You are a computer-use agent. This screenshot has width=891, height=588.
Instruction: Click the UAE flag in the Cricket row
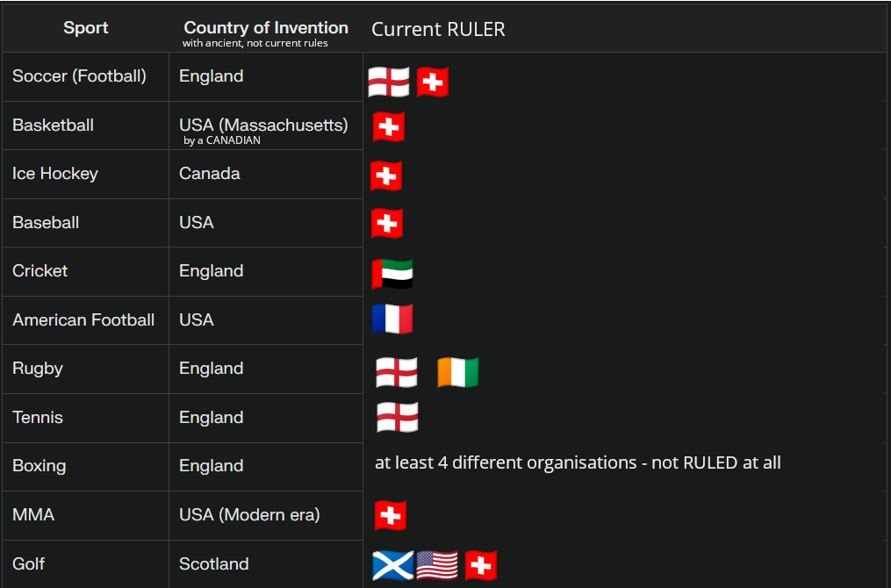(392, 274)
